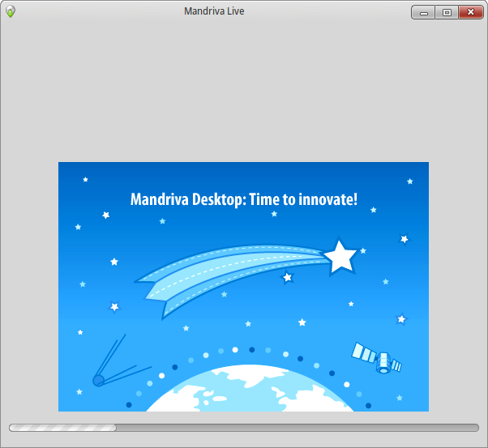
Task: Close the Mandriva Live window
Action: tap(471, 12)
